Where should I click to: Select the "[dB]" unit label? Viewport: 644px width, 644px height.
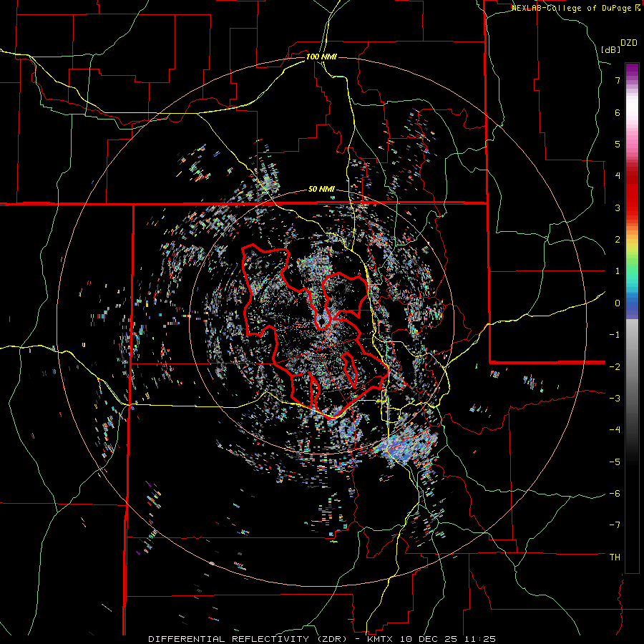(x=610, y=49)
